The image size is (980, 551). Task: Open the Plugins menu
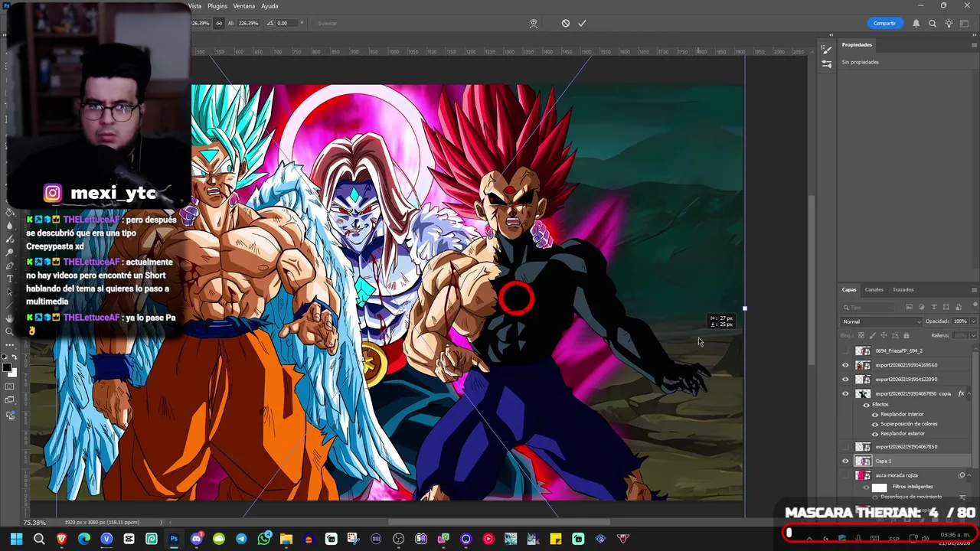tap(217, 6)
